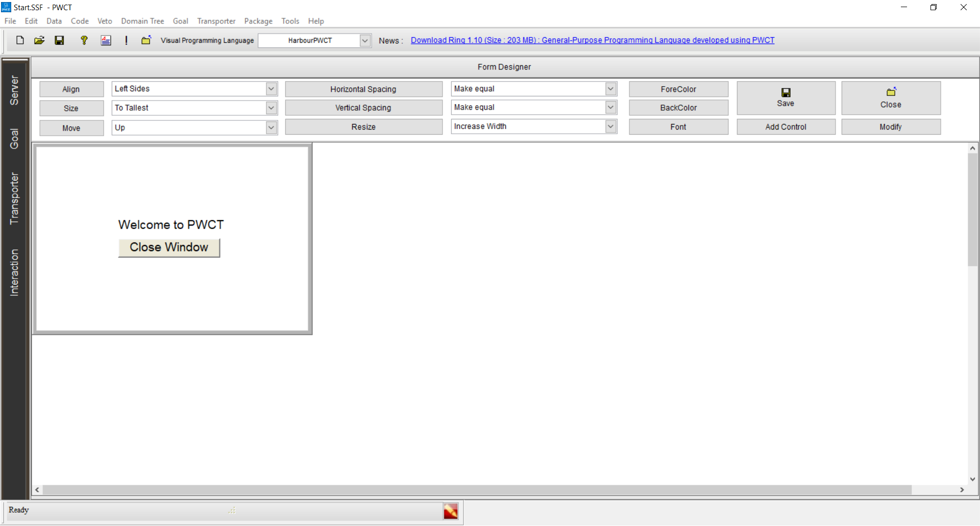This screenshot has width=980, height=526.
Task: Open the Data menu
Action: [54, 21]
